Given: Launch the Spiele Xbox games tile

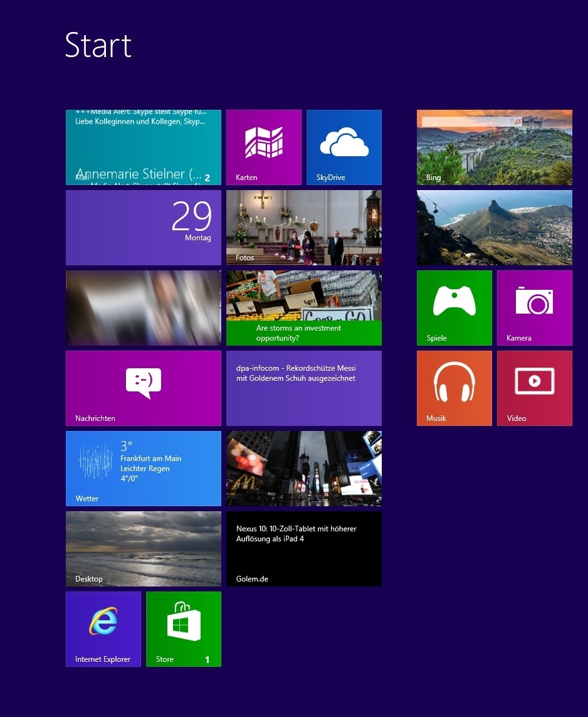Looking at the screenshot, I should click(x=454, y=308).
